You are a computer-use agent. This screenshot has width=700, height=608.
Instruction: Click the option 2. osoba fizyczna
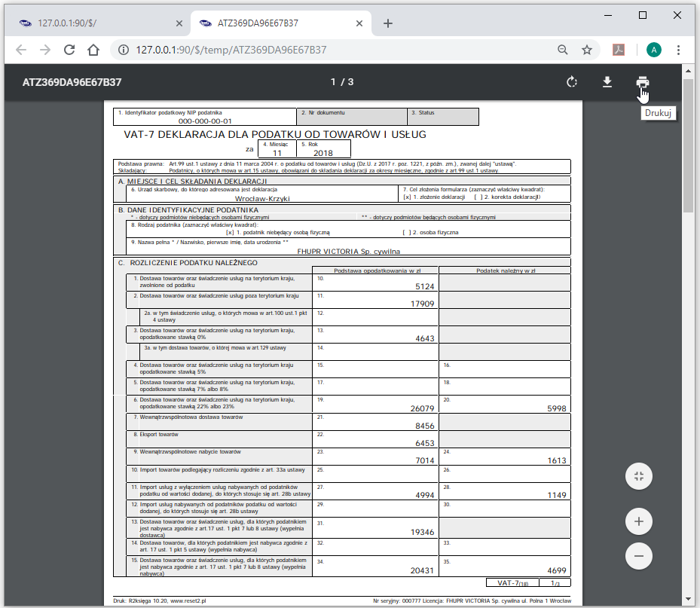click(x=436, y=233)
